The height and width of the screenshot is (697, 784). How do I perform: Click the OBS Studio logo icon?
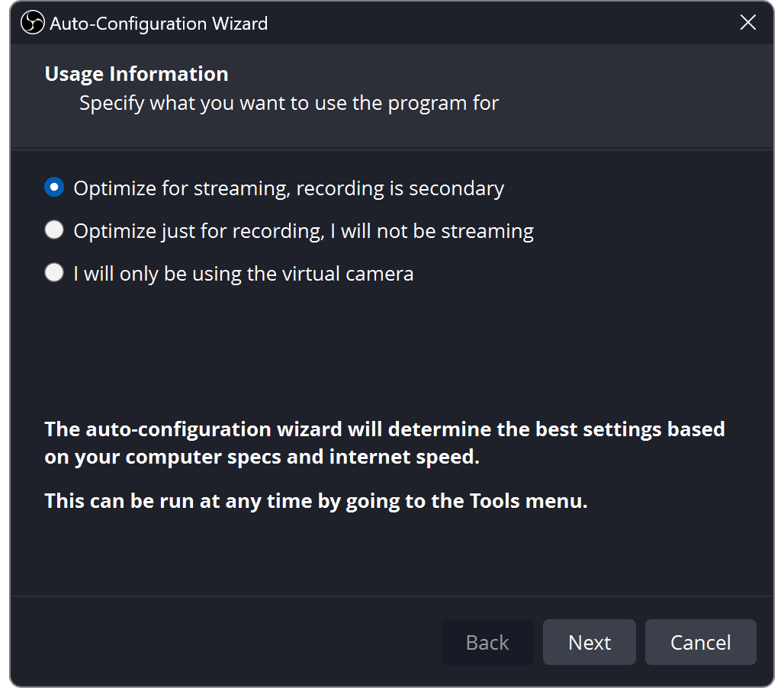coord(31,22)
